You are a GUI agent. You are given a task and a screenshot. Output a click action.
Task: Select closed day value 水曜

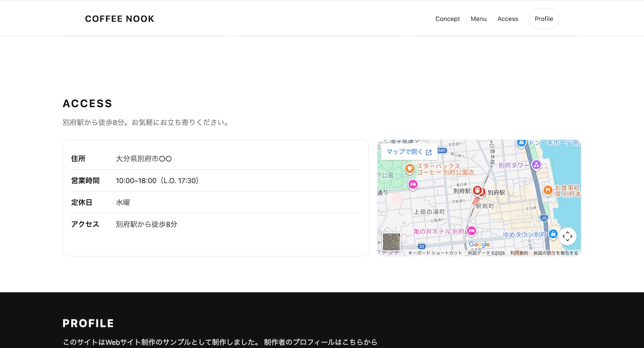[x=123, y=202]
